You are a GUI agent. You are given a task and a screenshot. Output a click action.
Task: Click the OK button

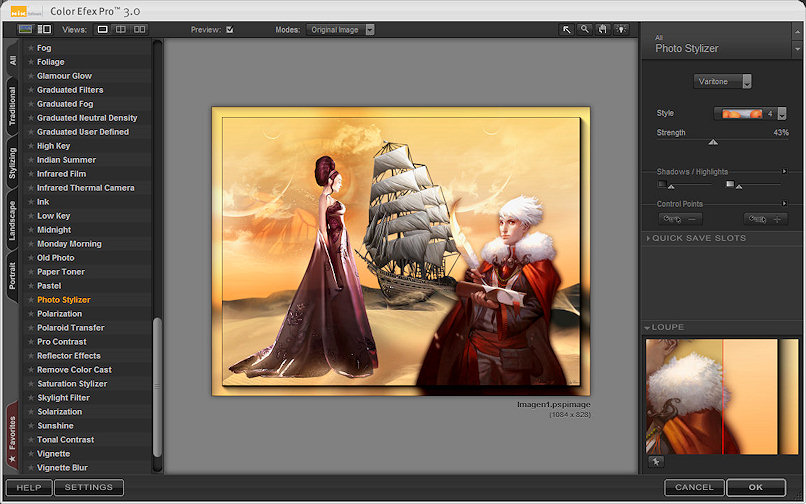click(x=755, y=487)
